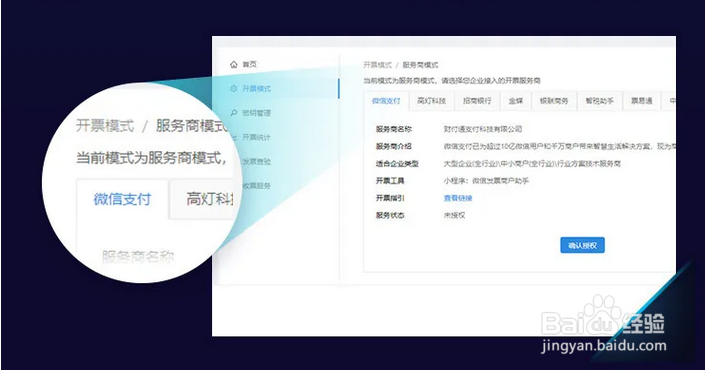The image size is (705, 370).
Task: Select the 微信支付 provider tab
Action: tap(386, 101)
